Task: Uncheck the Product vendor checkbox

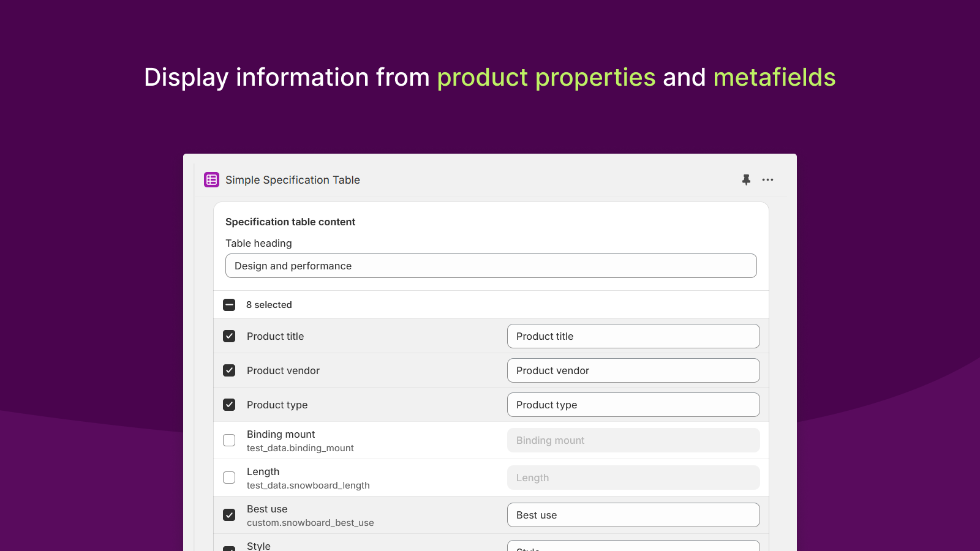Action: click(x=229, y=370)
